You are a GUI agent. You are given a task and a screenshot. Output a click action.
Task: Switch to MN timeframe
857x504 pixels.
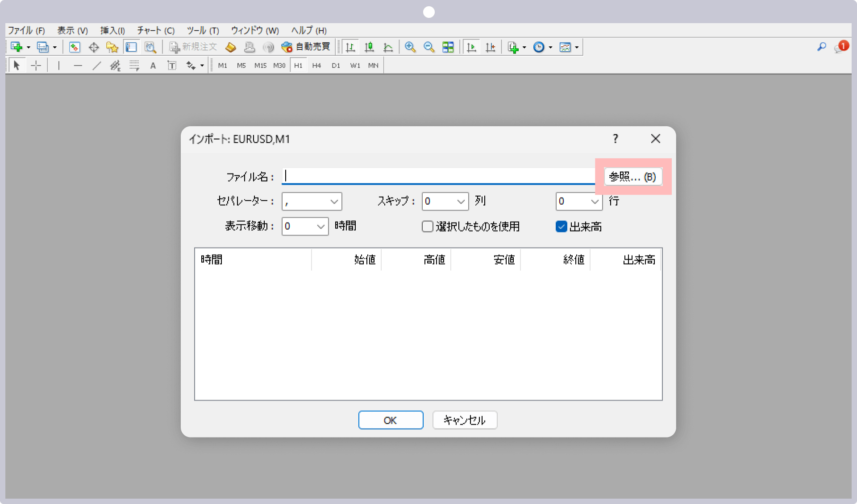[373, 66]
